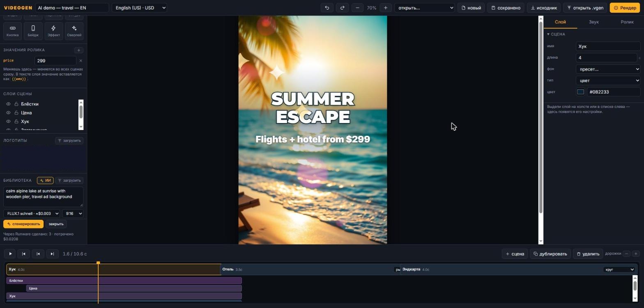Lock the Блёстки layer

[x=16, y=104]
